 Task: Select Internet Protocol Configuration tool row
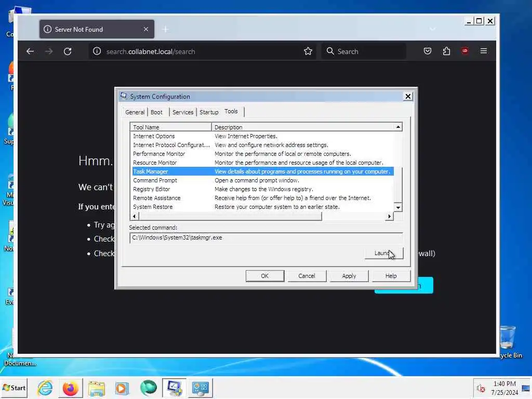coord(262,145)
